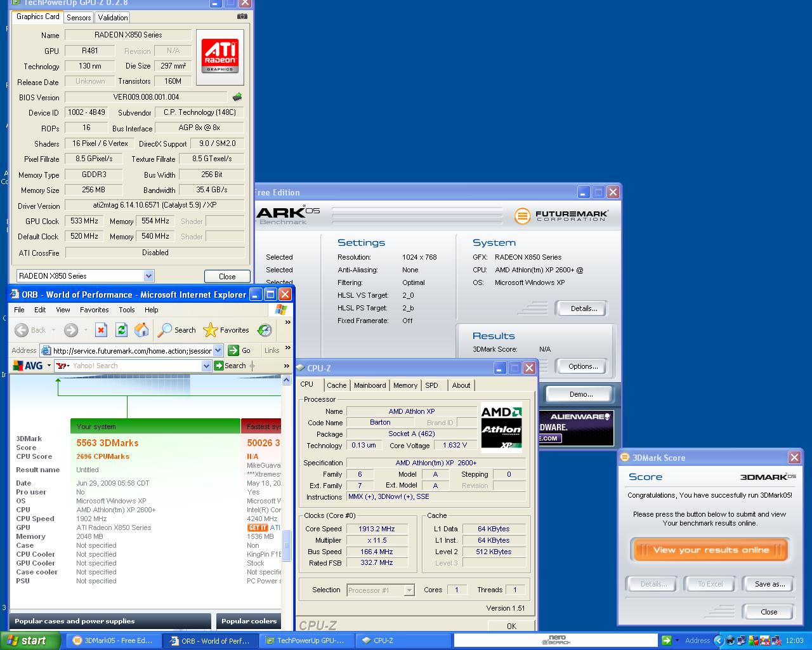This screenshot has width=812, height=650.
Task: Go back in Internet Explorer
Action: pos(30,330)
